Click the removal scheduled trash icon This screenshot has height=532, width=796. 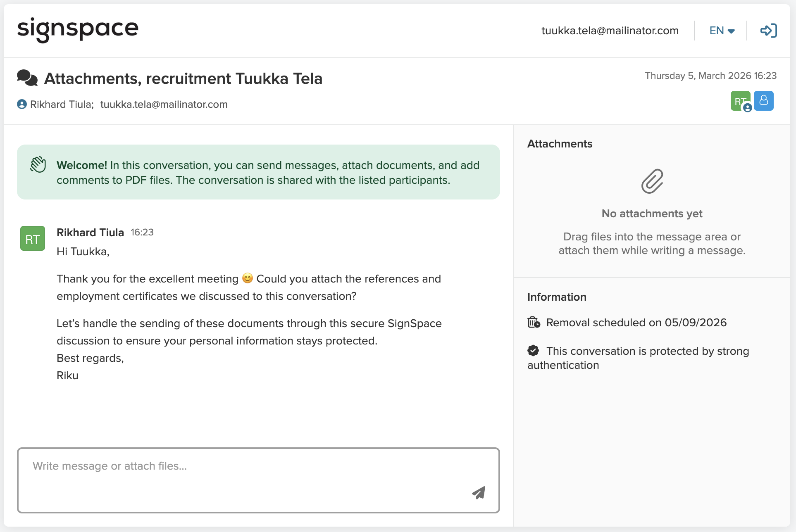click(534, 322)
